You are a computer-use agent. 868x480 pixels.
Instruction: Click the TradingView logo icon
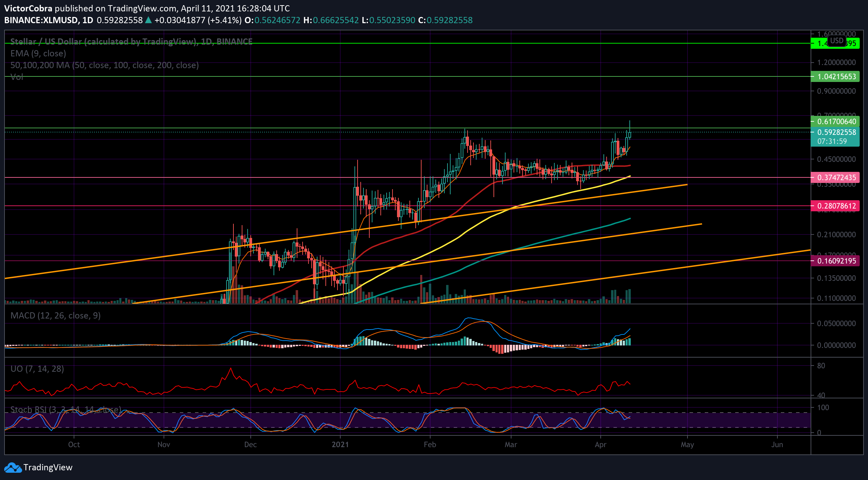pos(13,468)
